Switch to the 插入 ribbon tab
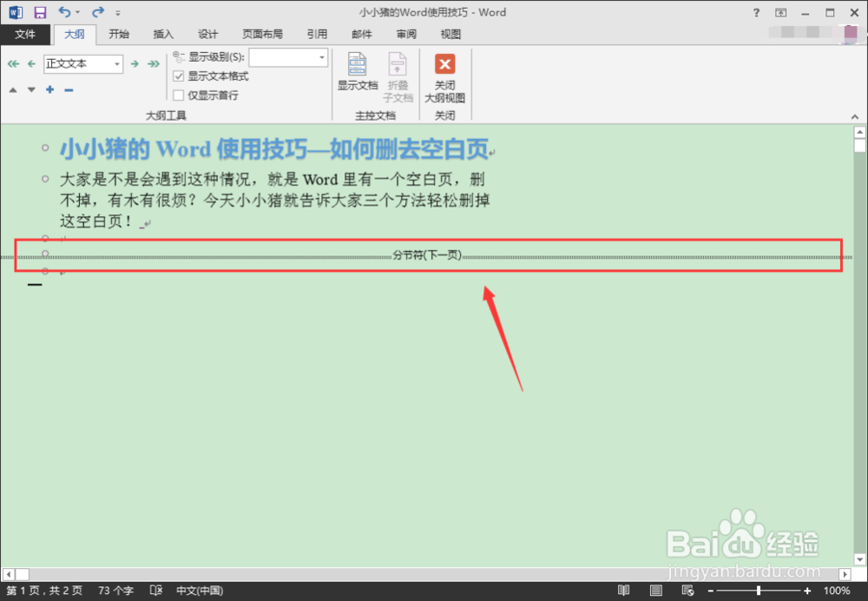Image resolution: width=868 pixels, height=601 pixels. (x=163, y=34)
